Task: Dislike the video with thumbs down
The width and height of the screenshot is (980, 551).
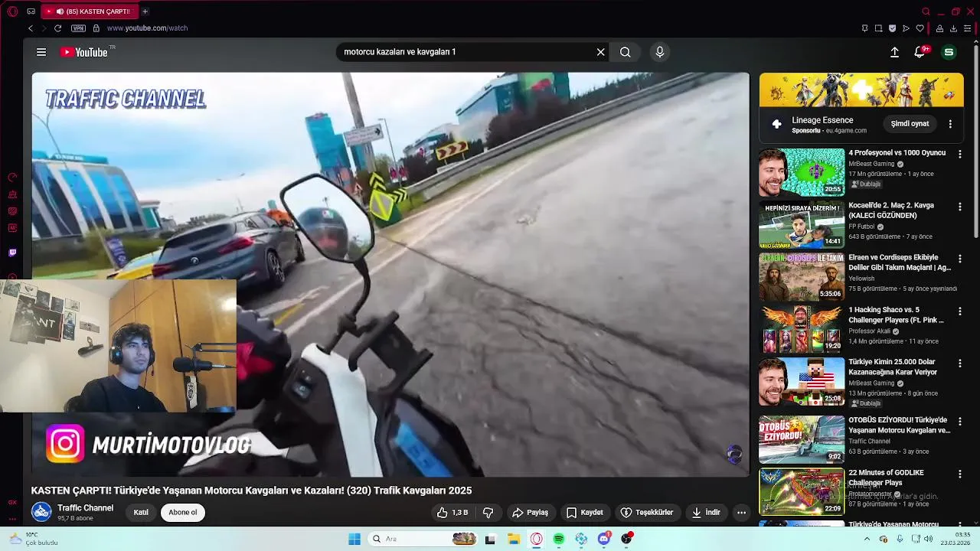Action: tap(488, 513)
